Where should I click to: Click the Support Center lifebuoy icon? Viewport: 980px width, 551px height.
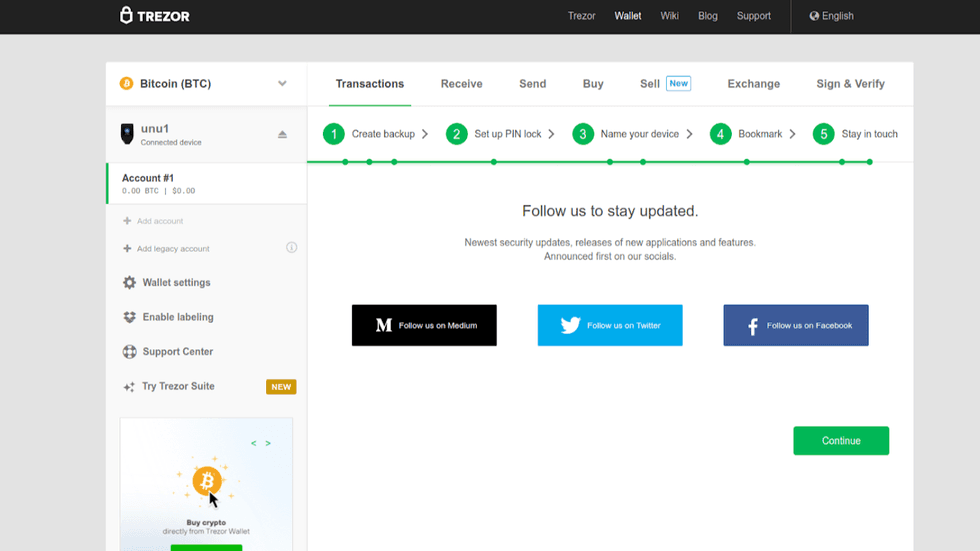tap(129, 352)
